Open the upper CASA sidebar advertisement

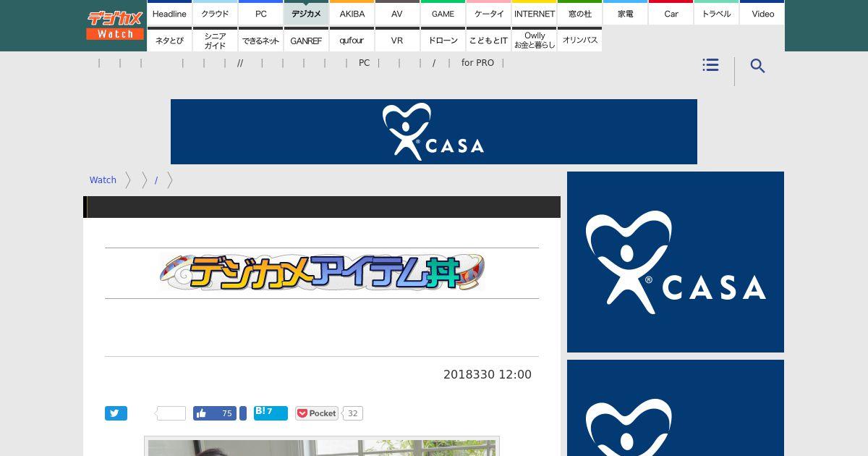[676, 262]
